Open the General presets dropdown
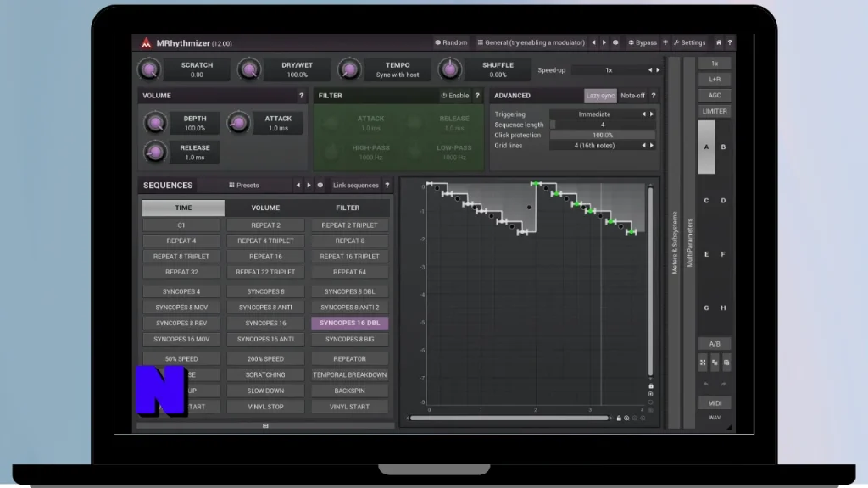868x488 pixels. coord(531,42)
